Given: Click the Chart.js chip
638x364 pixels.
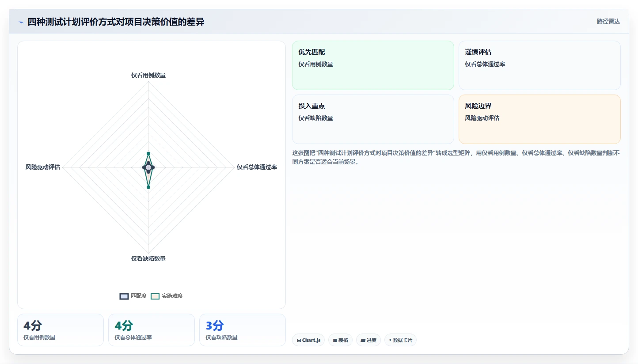Looking at the screenshot, I should [x=308, y=340].
